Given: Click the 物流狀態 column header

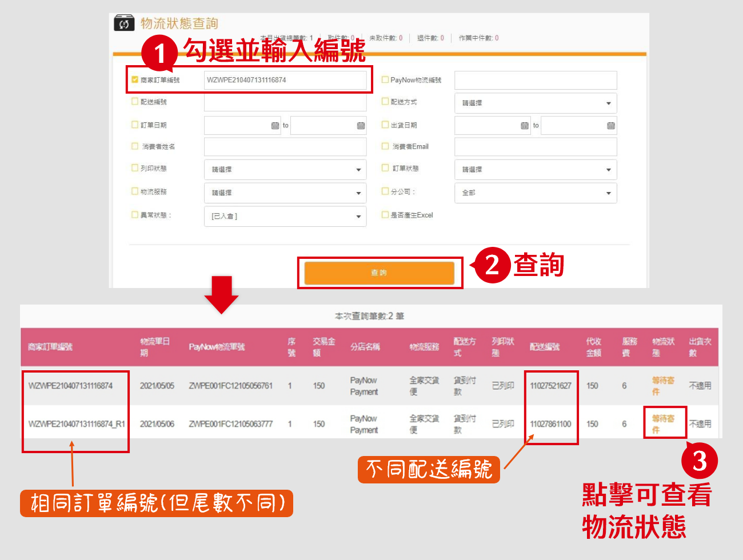Looking at the screenshot, I should click(x=663, y=347).
